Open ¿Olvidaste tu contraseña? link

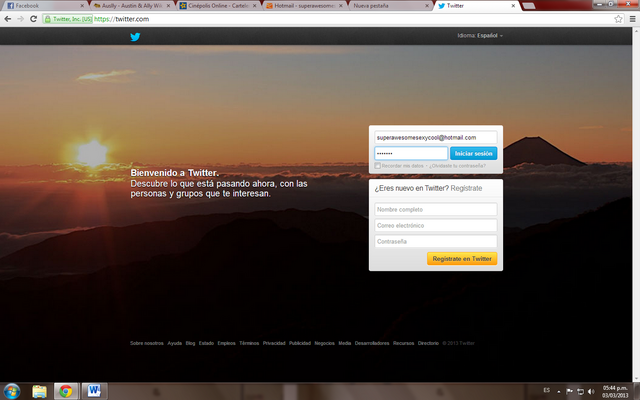(457, 166)
